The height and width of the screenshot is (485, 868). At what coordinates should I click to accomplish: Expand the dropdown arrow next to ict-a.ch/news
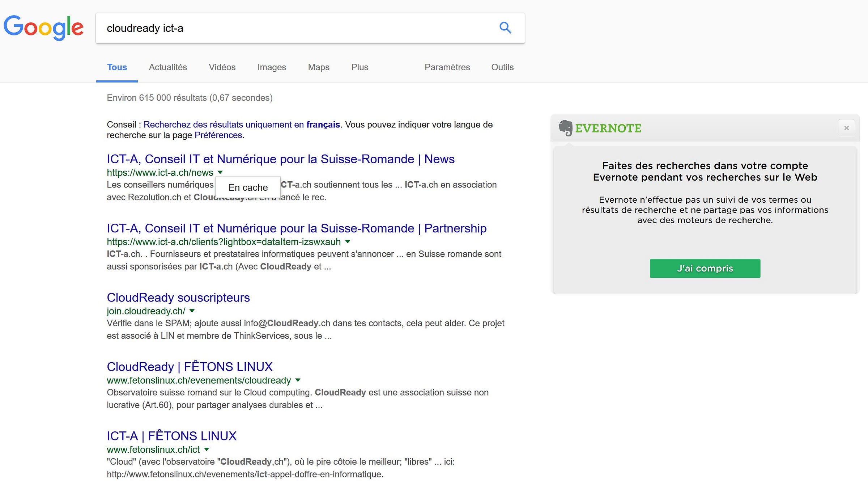[220, 172]
